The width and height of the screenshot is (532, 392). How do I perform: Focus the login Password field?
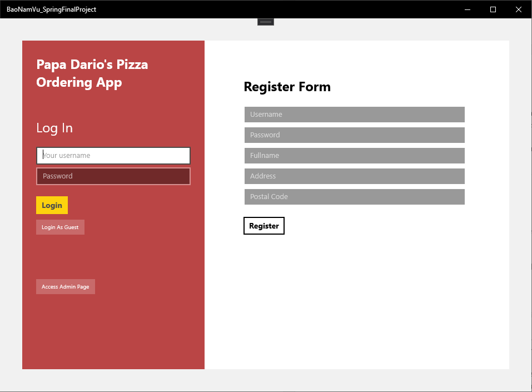click(x=113, y=176)
